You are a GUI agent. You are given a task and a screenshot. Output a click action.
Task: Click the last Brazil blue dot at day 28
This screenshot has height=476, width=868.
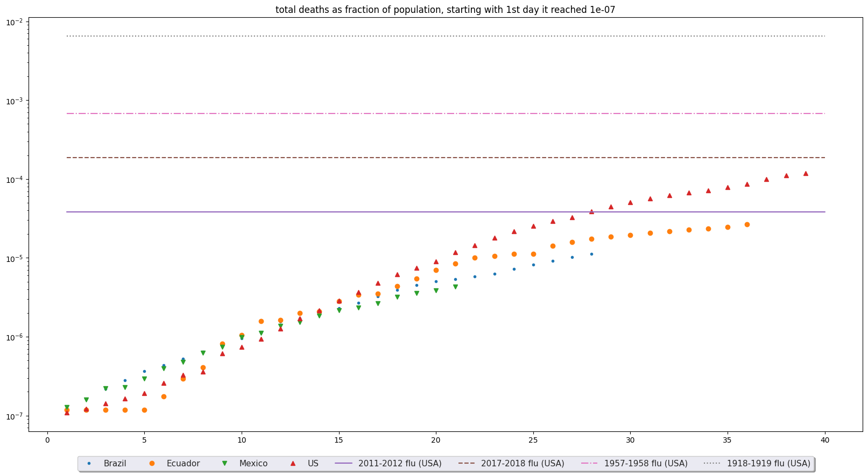pyautogui.click(x=591, y=254)
